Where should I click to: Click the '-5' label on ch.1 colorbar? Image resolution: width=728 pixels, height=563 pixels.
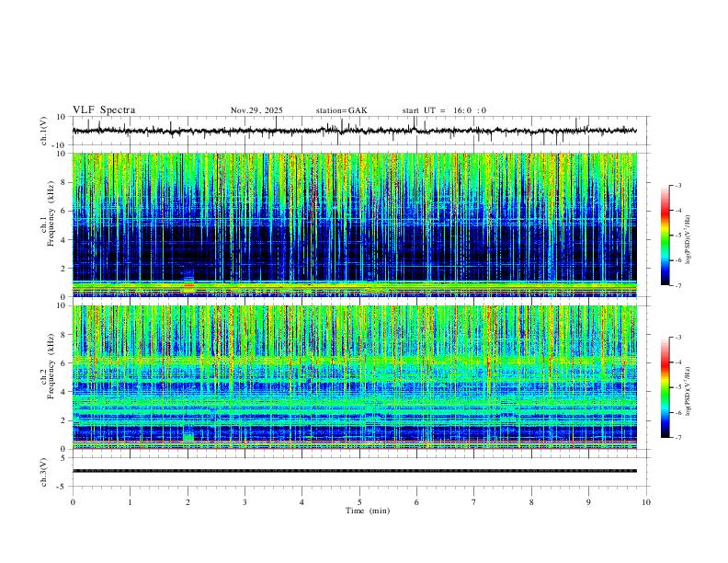pyautogui.click(x=677, y=236)
